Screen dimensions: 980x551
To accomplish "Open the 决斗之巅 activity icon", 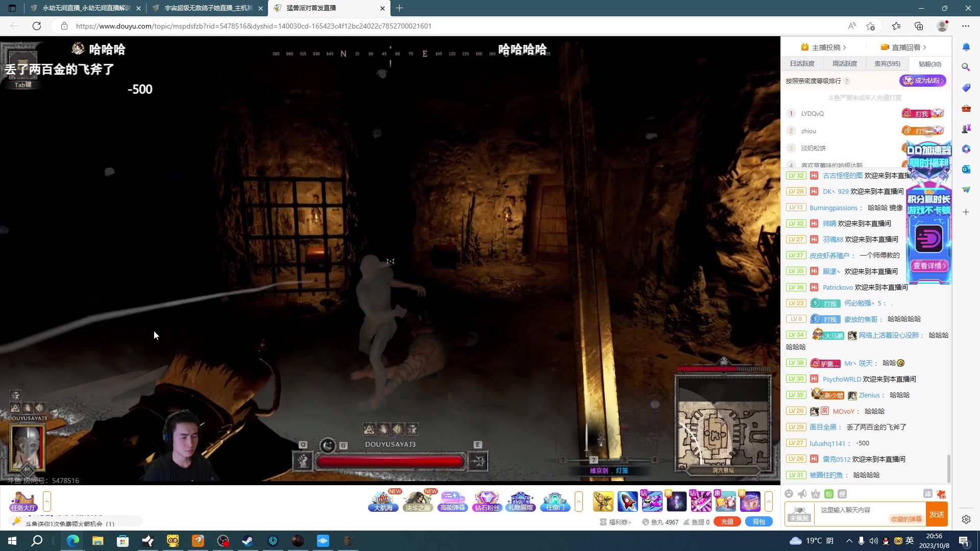I will [418, 501].
